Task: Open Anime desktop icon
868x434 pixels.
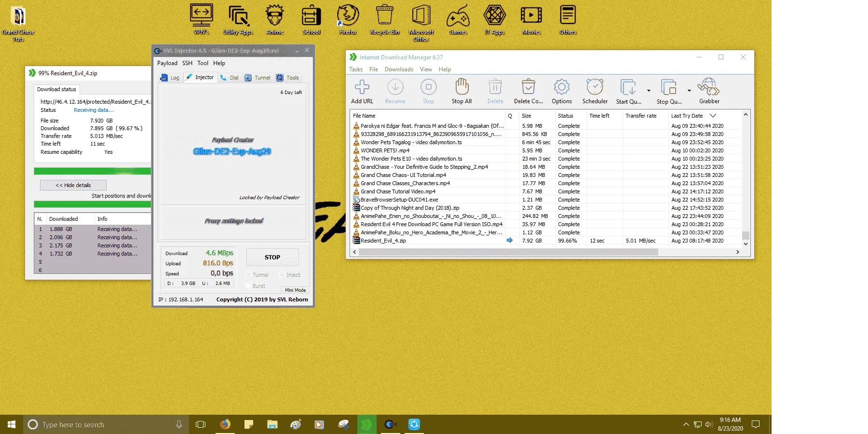Action: click(x=275, y=20)
